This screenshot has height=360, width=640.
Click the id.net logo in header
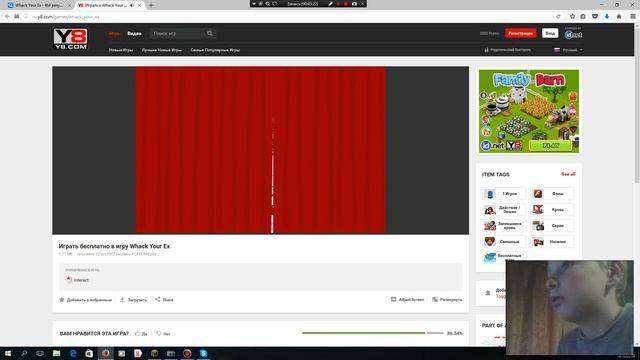pos(573,35)
